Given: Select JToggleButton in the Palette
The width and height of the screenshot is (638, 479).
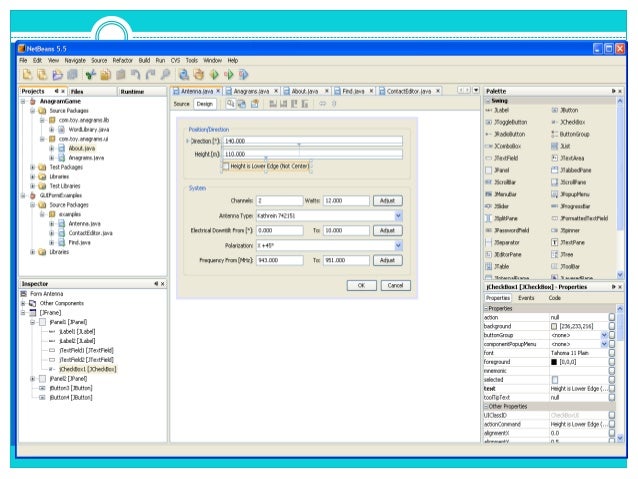Looking at the screenshot, I should 510,121.
